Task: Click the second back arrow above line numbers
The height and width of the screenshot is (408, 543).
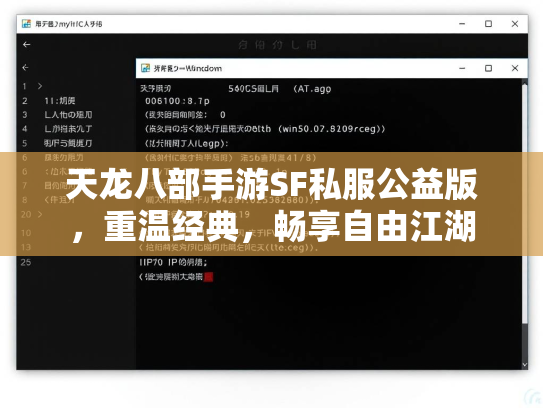Action: pyautogui.click(x=25, y=68)
